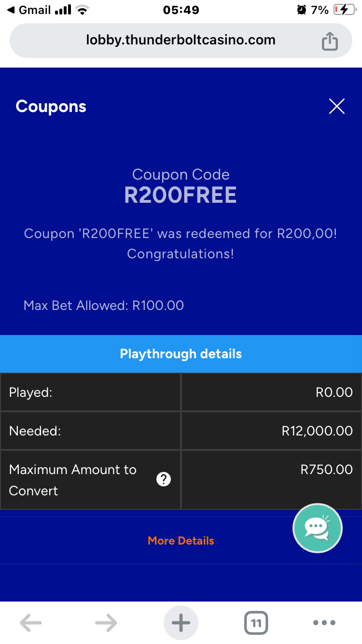Tap the lobby.thunderboltcasino.com address bar

pos(181,40)
